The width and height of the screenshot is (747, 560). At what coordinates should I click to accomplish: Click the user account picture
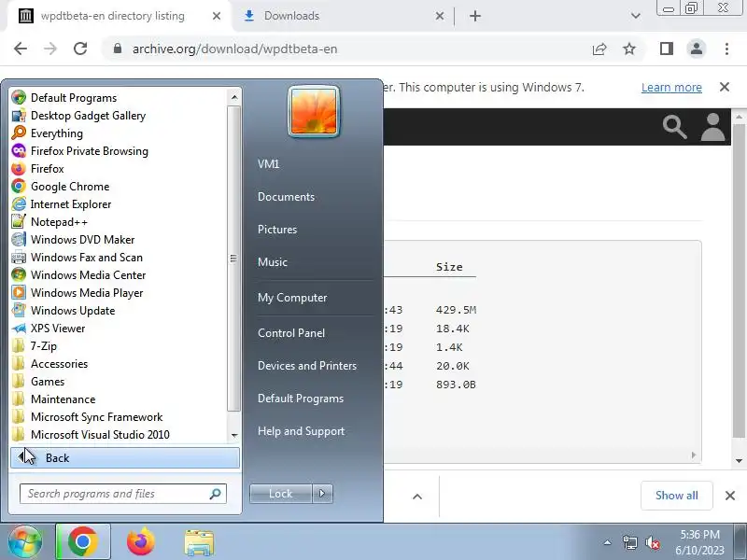point(314,111)
